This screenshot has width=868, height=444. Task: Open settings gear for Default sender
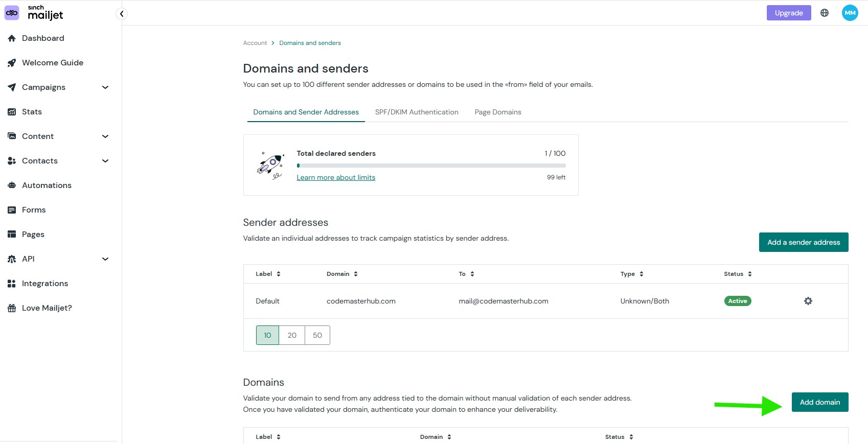(808, 301)
